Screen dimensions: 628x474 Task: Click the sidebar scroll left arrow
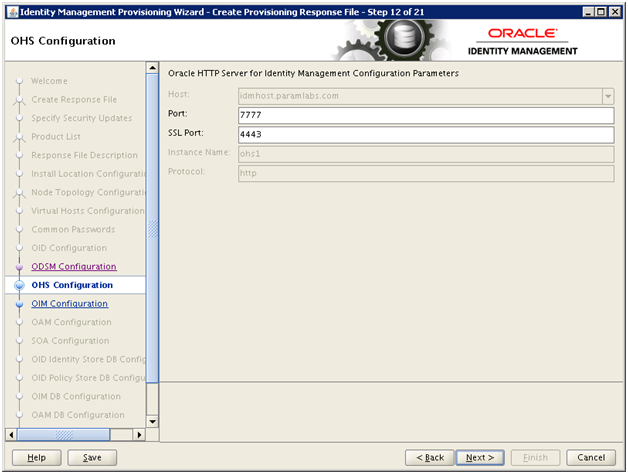click(11, 434)
